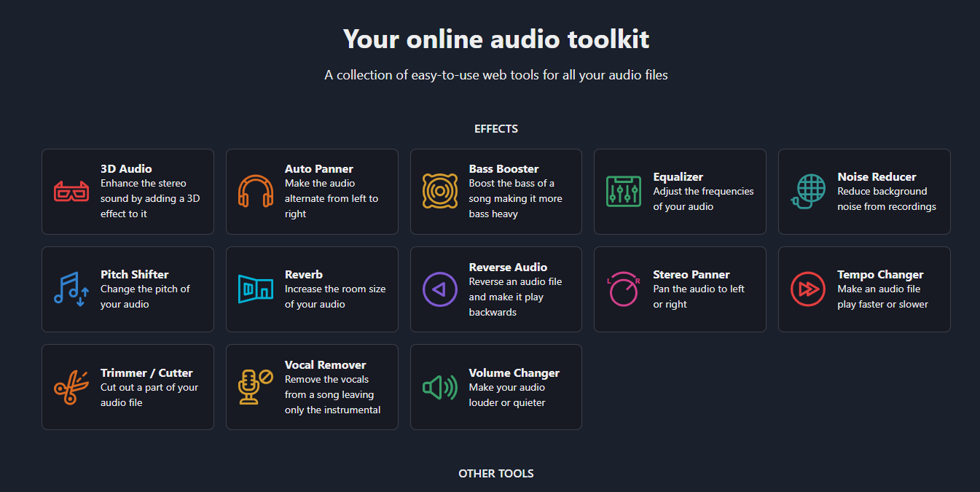Click the green Equalizer sliders icon
This screenshot has width=980, height=492.
click(x=624, y=192)
